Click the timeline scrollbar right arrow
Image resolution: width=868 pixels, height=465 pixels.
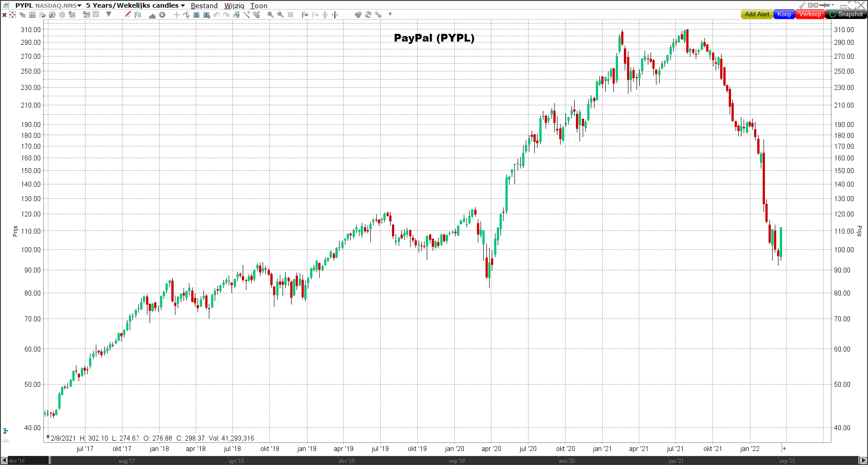pyautogui.click(x=863, y=460)
